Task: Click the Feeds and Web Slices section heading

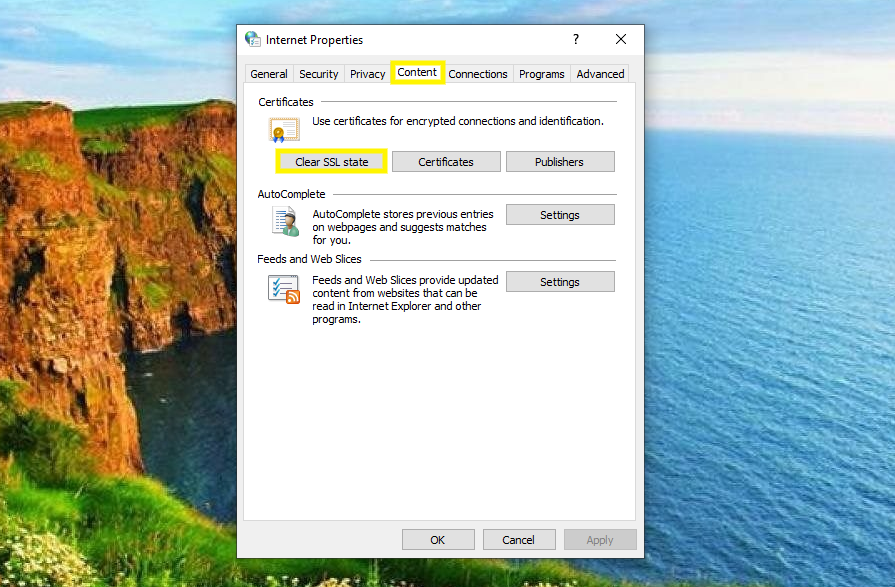Action: coord(309,259)
